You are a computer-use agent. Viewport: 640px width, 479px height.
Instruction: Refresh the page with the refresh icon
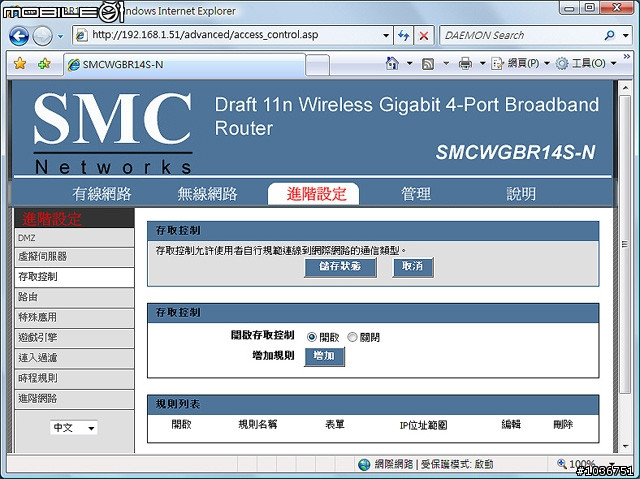tap(403, 35)
